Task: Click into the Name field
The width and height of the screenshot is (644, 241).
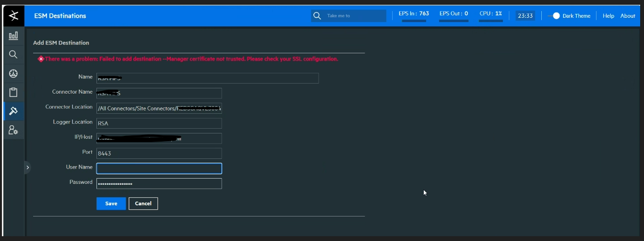Action: pyautogui.click(x=207, y=78)
